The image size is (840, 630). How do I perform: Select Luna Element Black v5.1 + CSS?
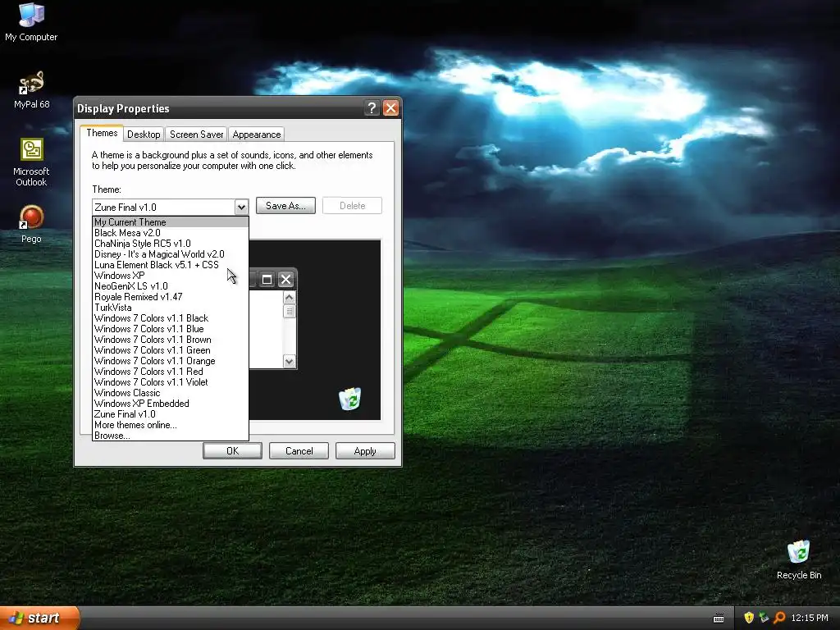point(171,265)
